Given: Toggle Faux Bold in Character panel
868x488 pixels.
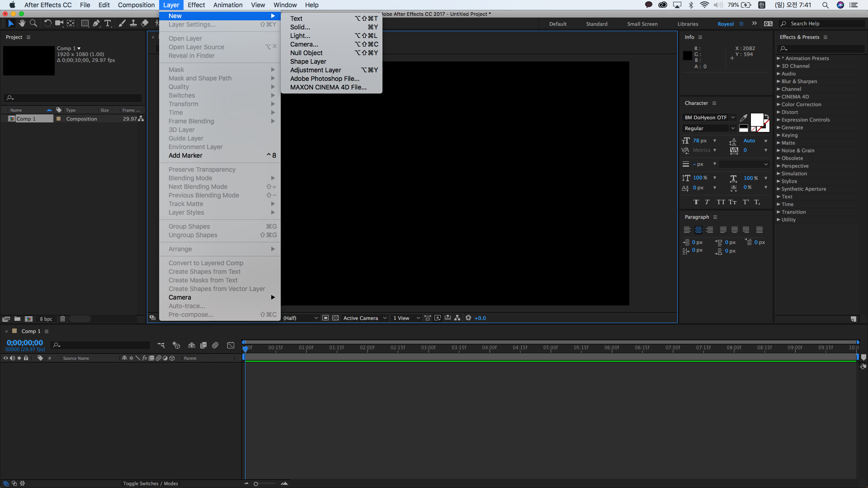Looking at the screenshot, I should pyautogui.click(x=696, y=202).
